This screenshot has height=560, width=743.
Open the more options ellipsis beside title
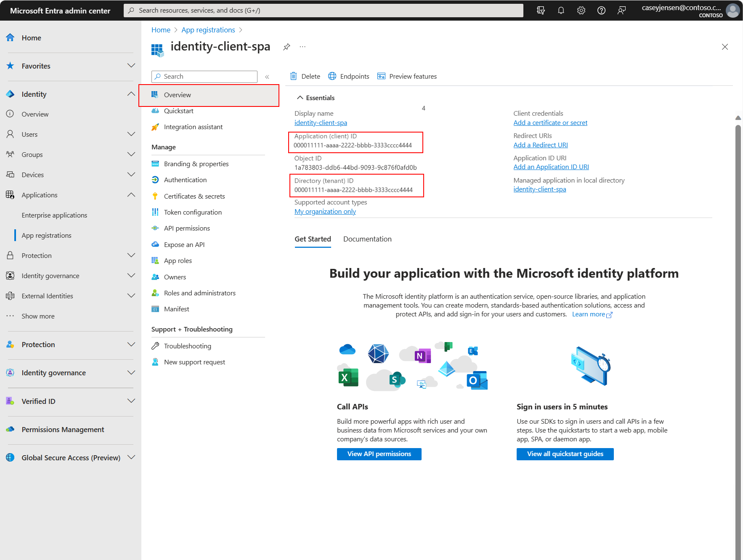tap(303, 47)
